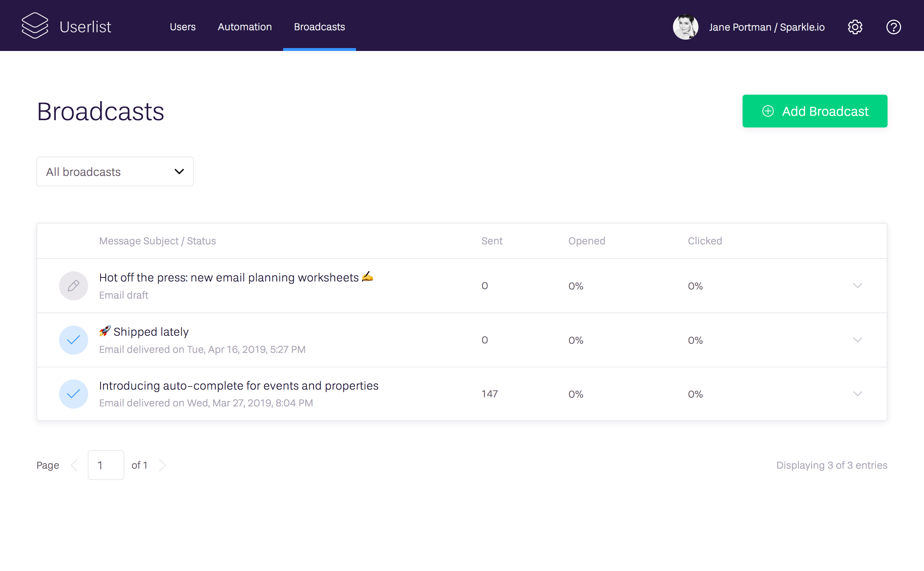924x571 pixels.
Task: Click the checkmark icon beside auto-complete broadcast
Action: [x=73, y=394]
